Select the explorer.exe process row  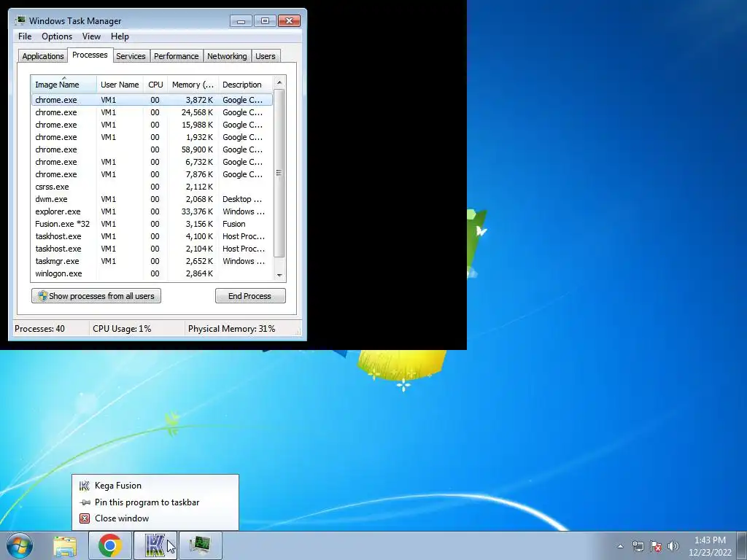tap(152, 211)
